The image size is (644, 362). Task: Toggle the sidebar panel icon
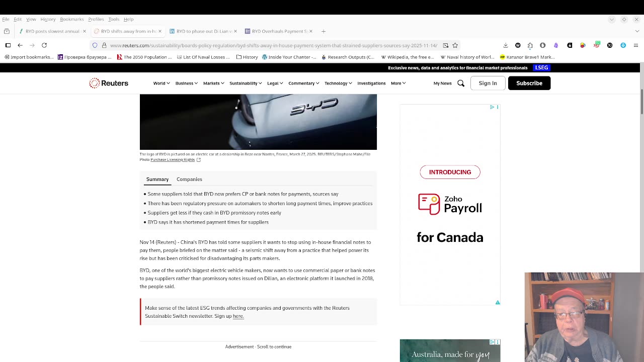[8, 45]
